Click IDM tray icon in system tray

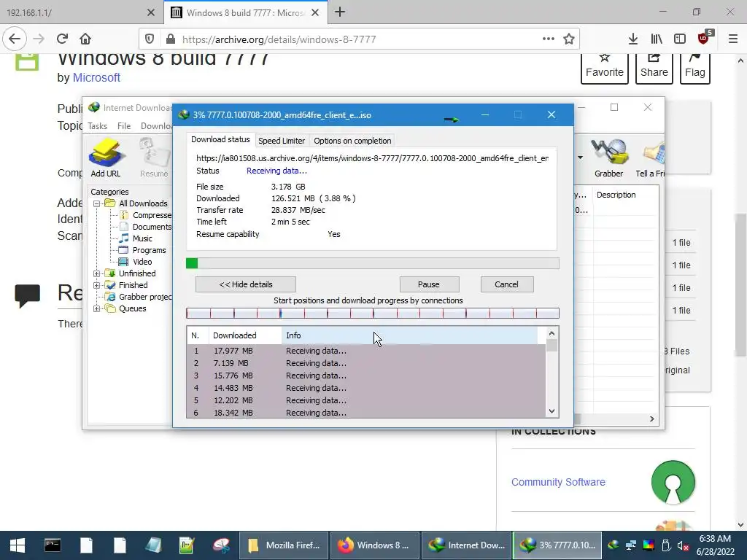tap(613, 545)
